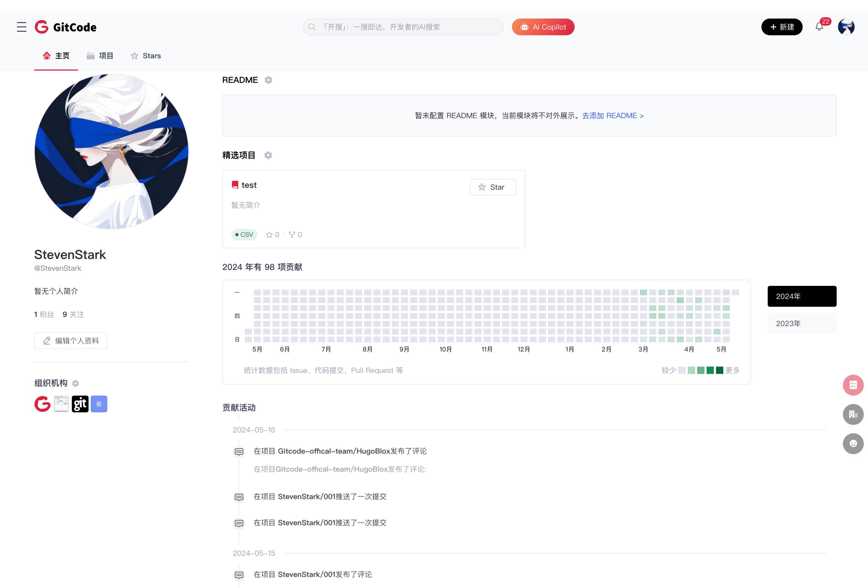Click the floating smiley feedback icon
This screenshot has height=588, width=868.
coord(853,443)
